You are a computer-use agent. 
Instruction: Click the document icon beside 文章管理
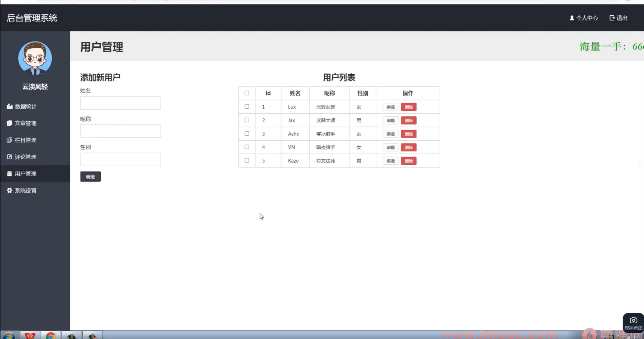pos(9,123)
